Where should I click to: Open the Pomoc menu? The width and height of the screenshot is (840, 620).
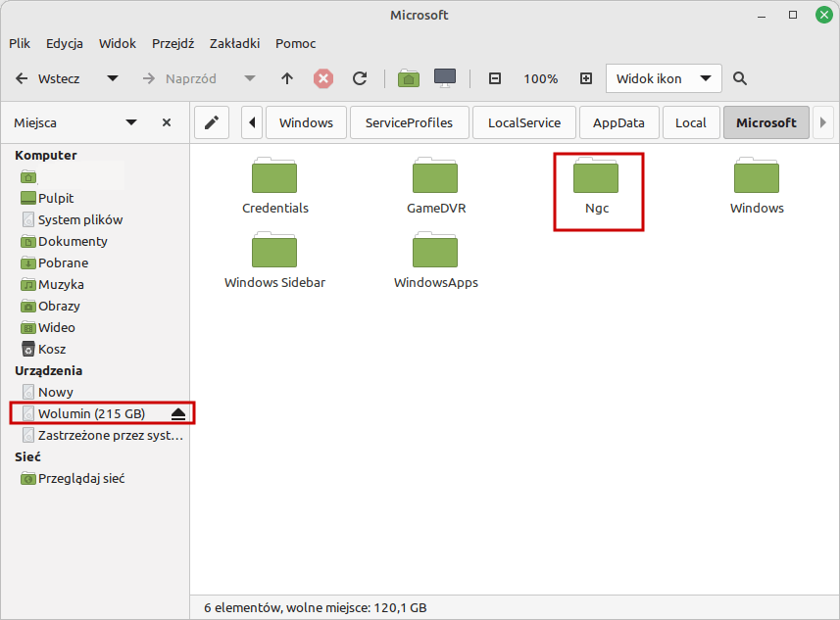pyautogui.click(x=296, y=43)
